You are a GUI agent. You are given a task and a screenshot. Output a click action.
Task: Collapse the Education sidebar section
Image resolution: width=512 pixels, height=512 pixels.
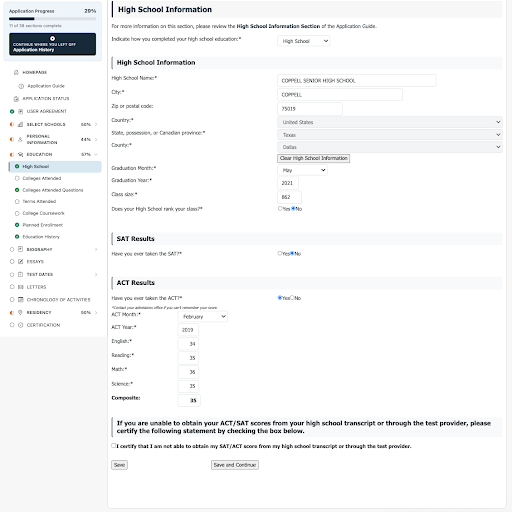point(96,154)
